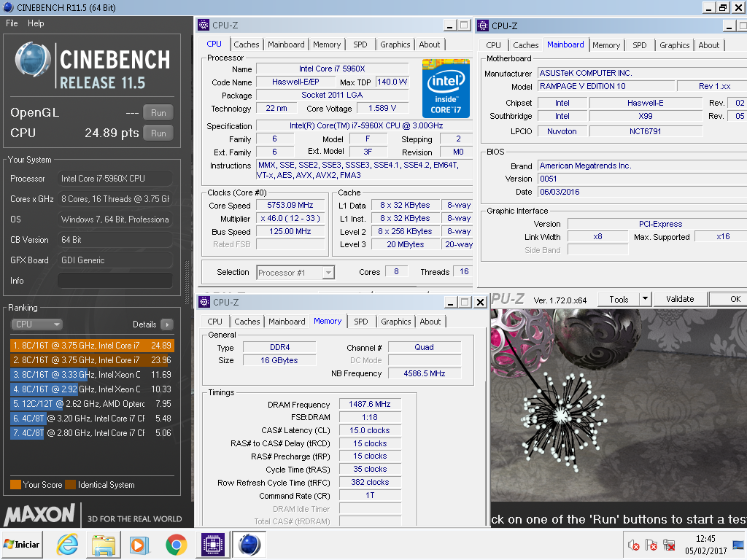Switch to Caches tab in CPU window
This screenshot has width=747, height=560.
[x=247, y=44]
